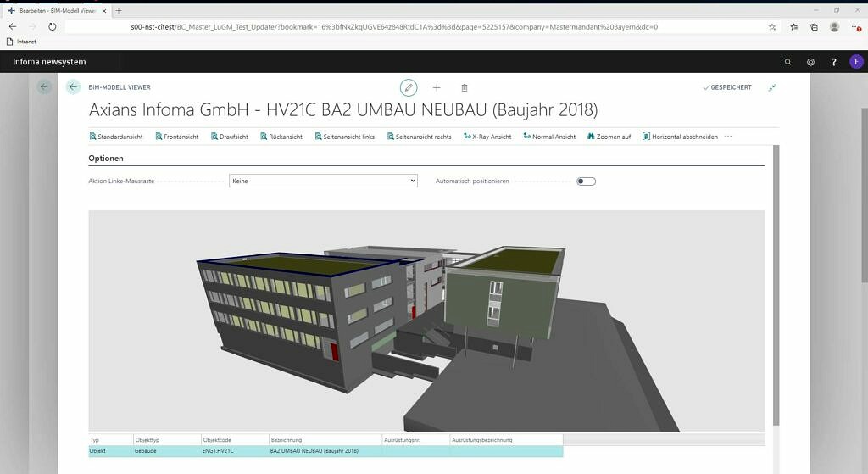This screenshot has height=474, width=868.
Task: Show more actions via the ellipsis
Action: pos(728,137)
